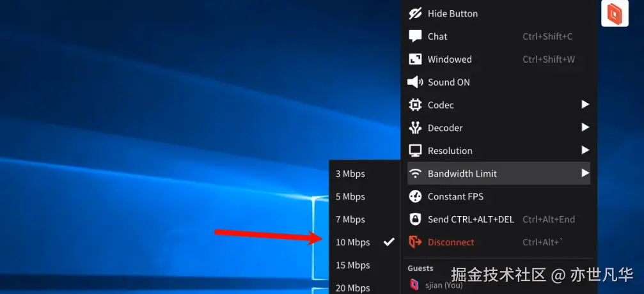Click the Decoder branch icon

[415, 128]
